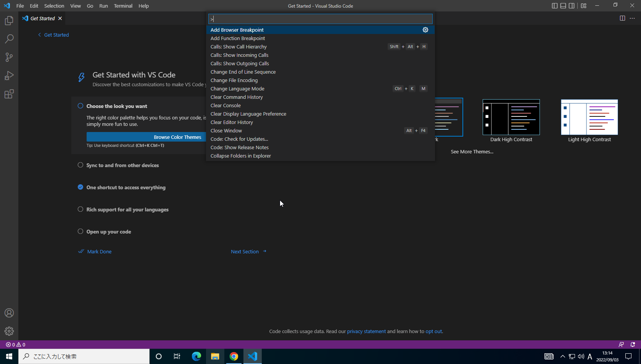Open the Explorer view in activity bar
Screen dimensions: 641x364
[x=9, y=21]
